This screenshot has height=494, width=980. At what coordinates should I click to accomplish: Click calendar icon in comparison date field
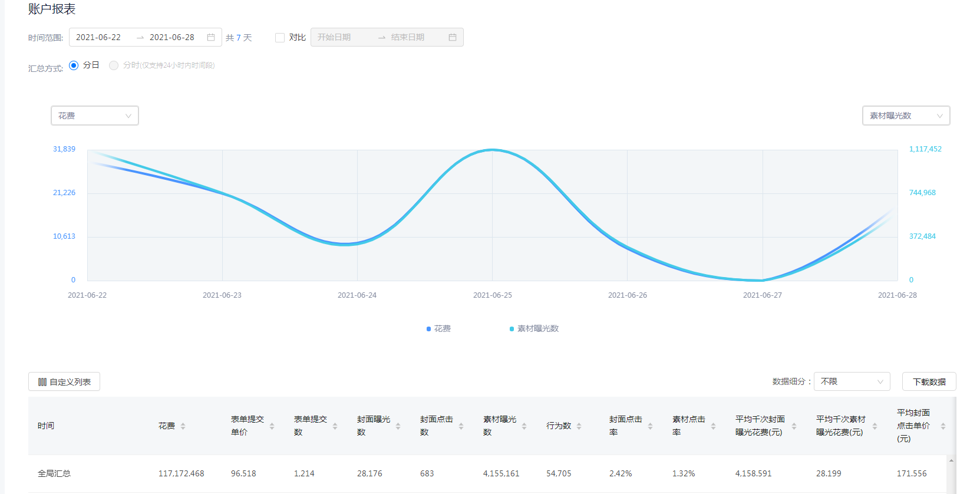pyautogui.click(x=452, y=37)
